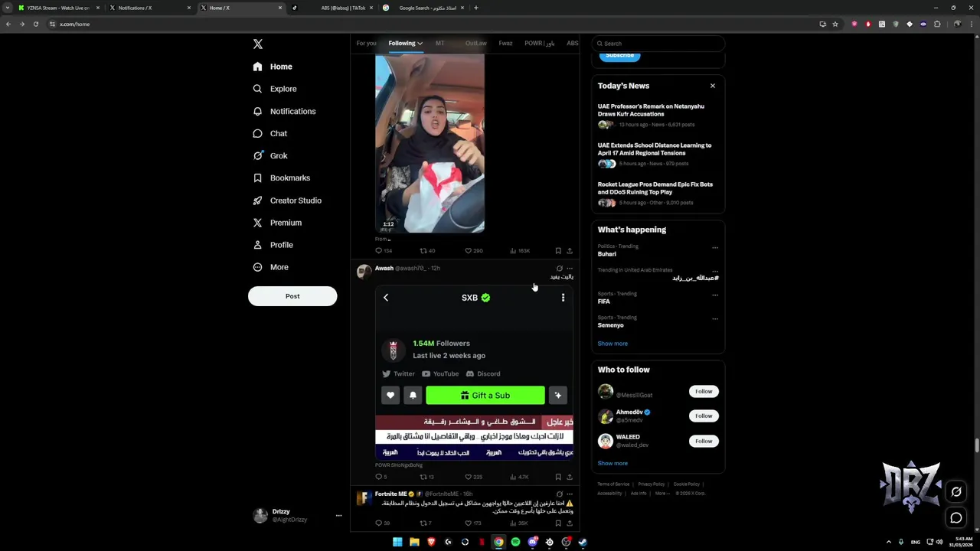Open the Privacy Policy footer link

point(652,484)
